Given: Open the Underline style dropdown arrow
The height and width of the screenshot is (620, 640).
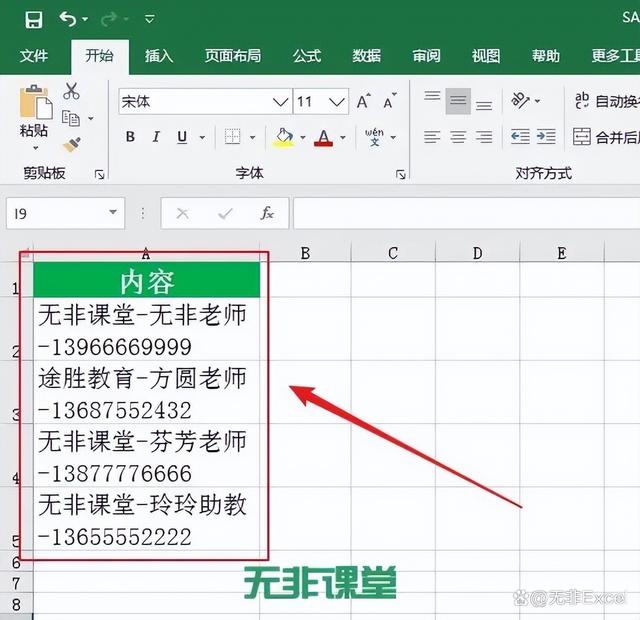Looking at the screenshot, I should pos(202,138).
